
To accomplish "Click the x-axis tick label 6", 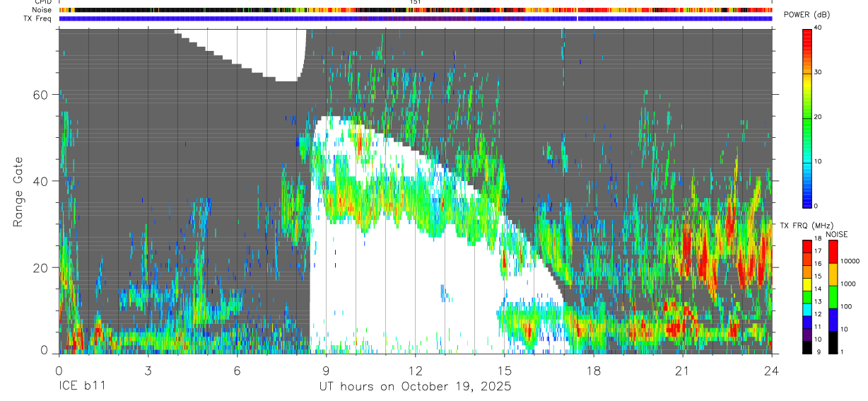I will pyautogui.click(x=237, y=371).
